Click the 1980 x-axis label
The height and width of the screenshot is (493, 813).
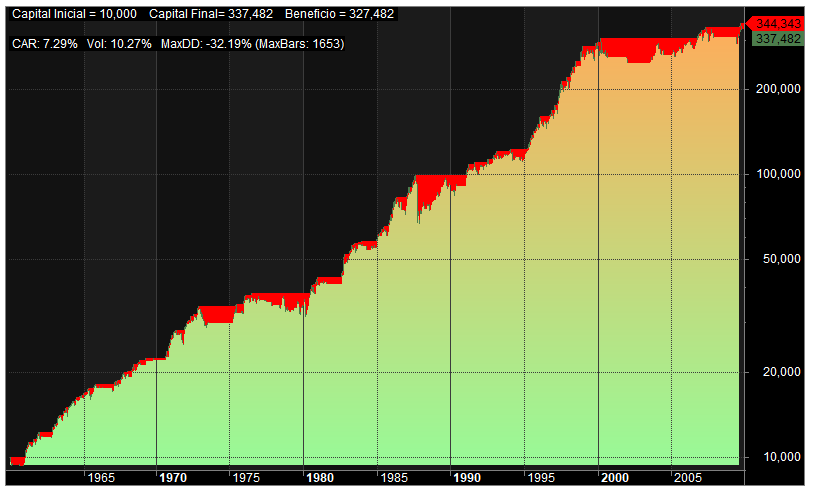[320, 477]
